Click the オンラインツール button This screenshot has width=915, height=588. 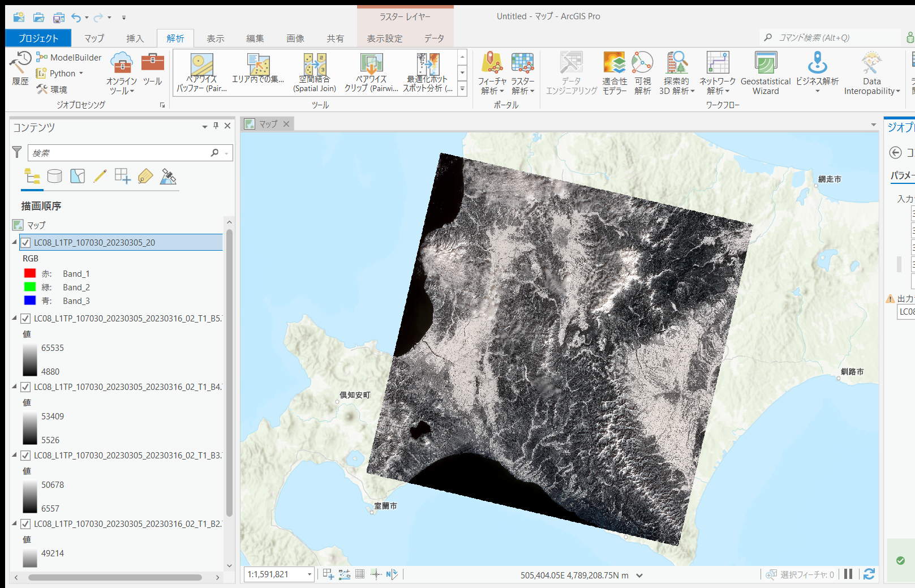pos(121,72)
